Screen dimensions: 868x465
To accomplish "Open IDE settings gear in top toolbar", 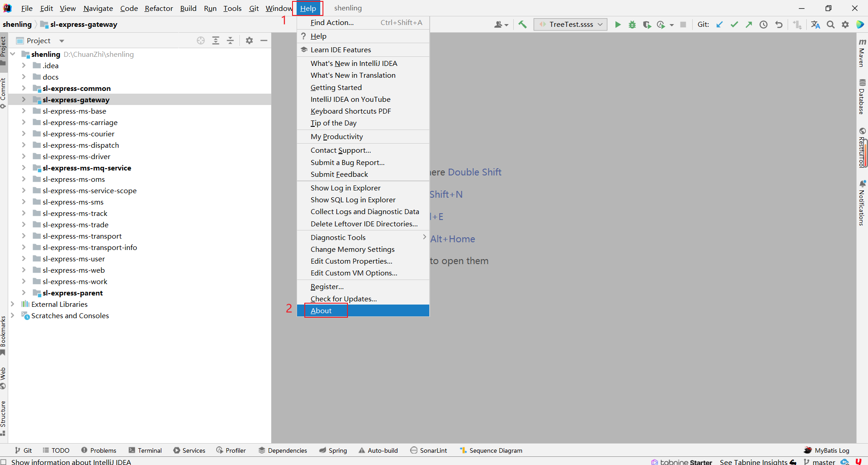I will 845,25.
